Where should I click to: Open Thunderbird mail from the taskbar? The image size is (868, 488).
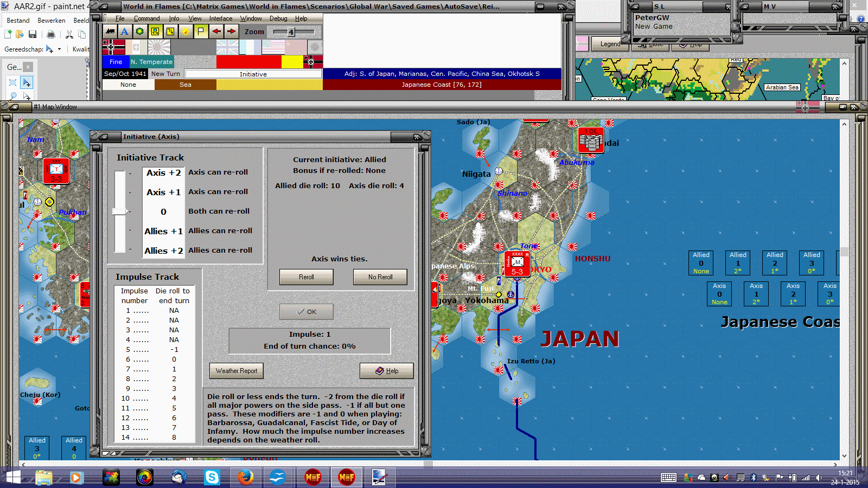click(178, 477)
